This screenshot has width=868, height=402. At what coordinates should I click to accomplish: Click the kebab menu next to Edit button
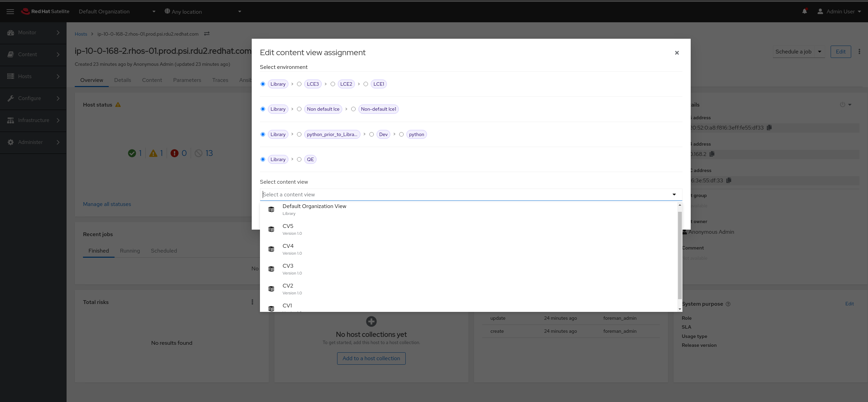click(859, 51)
